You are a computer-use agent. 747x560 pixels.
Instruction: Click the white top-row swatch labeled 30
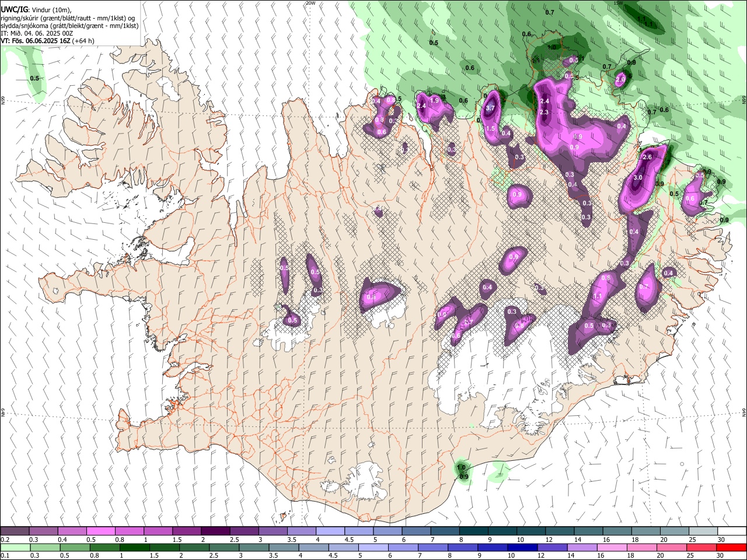click(732, 531)
